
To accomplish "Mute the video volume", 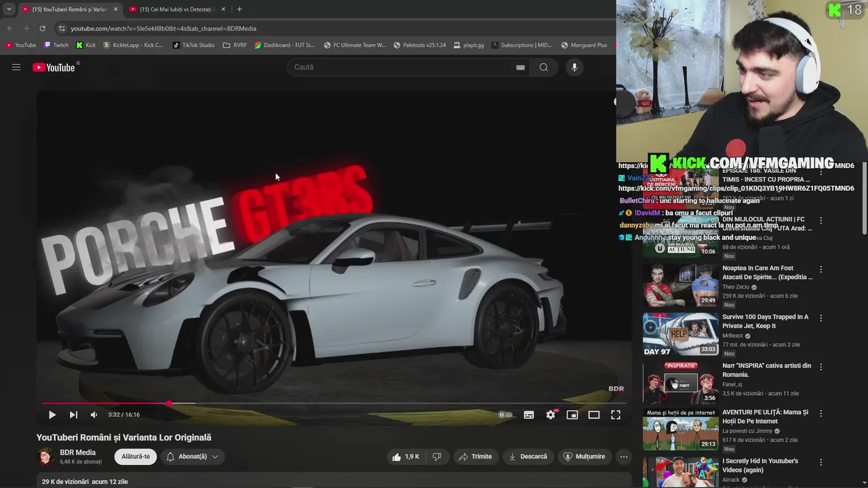I will tap(94, 415).
